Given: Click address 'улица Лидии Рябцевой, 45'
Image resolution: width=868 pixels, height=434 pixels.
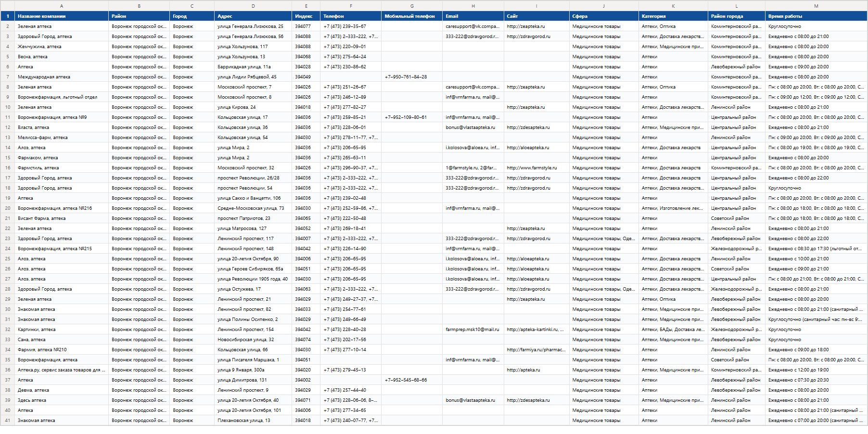Looking at the screenshot, I should [x=253, y=77].
